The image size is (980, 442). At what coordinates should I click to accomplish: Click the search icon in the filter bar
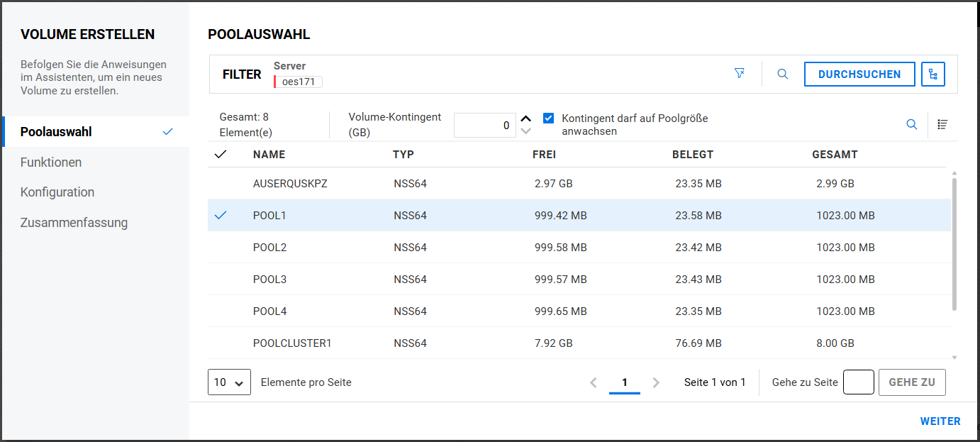[782, 74]
